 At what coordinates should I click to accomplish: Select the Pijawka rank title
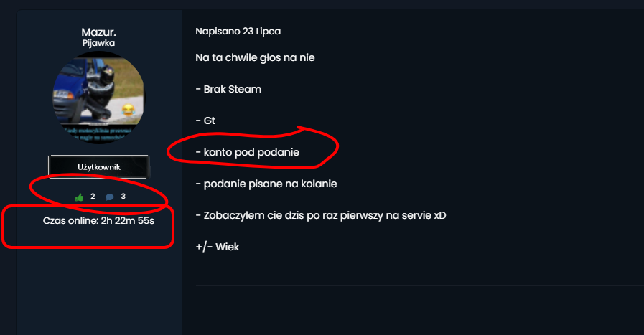[x=98, y=43]
